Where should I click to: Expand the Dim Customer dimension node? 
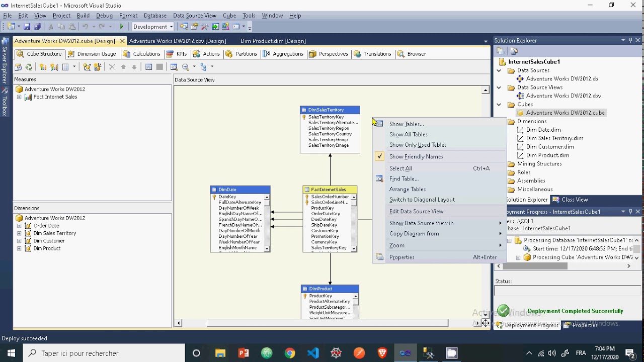click(x=19, y=241)
